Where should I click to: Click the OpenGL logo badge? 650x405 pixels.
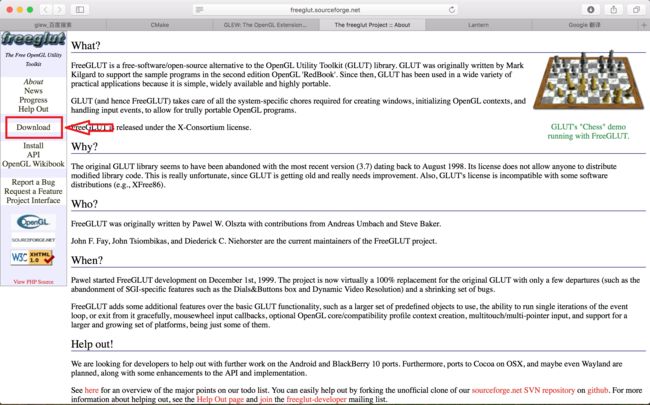point(33,222)
